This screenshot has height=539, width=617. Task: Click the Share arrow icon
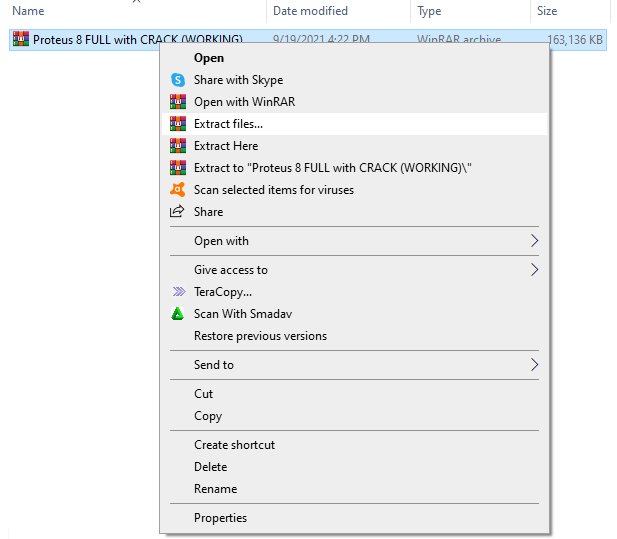[x=178, y=212]
